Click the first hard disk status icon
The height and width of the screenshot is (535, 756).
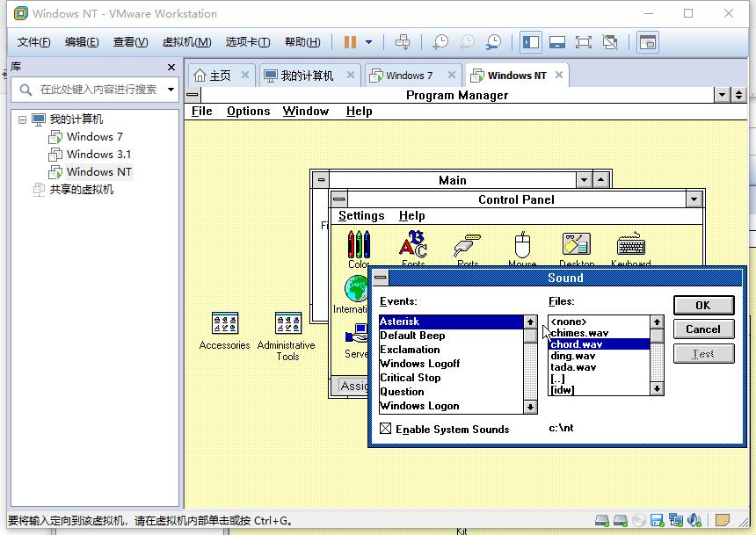tap(601, 520)
